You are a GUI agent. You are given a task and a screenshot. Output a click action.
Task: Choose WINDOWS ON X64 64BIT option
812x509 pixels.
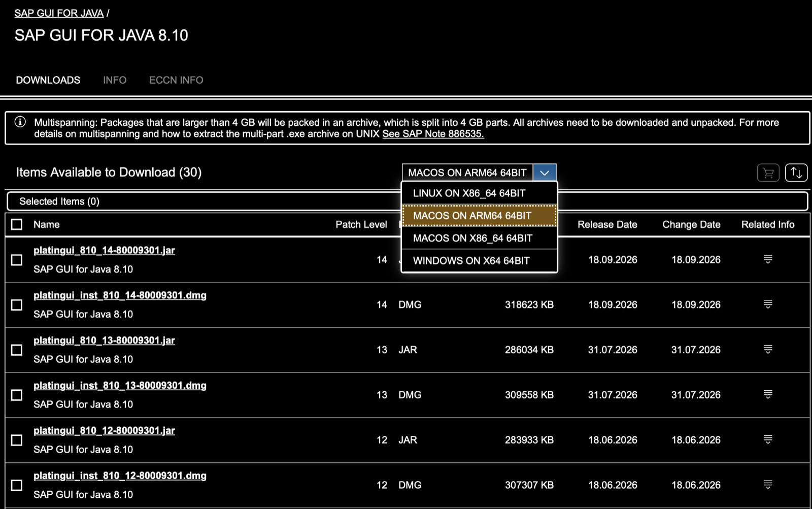coord(480,261)
